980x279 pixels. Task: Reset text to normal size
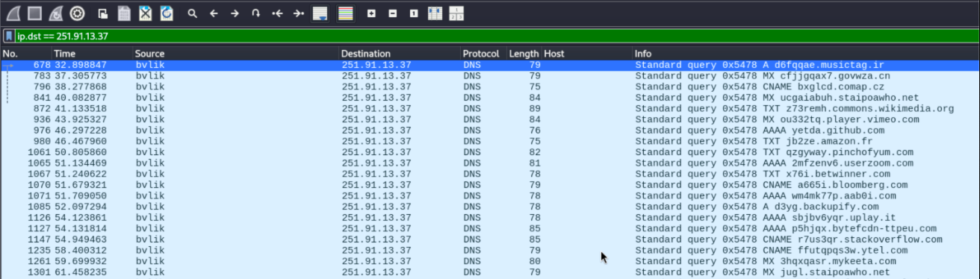414,13
